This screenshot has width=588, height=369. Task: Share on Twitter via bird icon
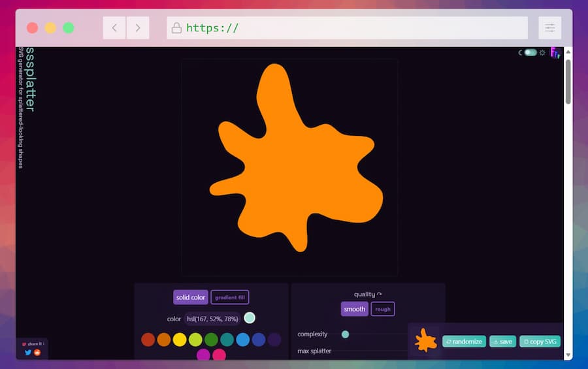(28, 352)
